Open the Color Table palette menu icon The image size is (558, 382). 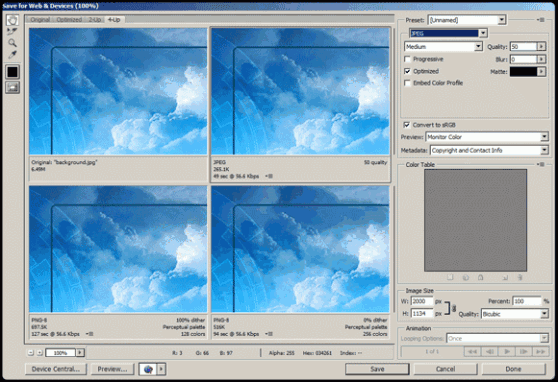tap(541, 164)
